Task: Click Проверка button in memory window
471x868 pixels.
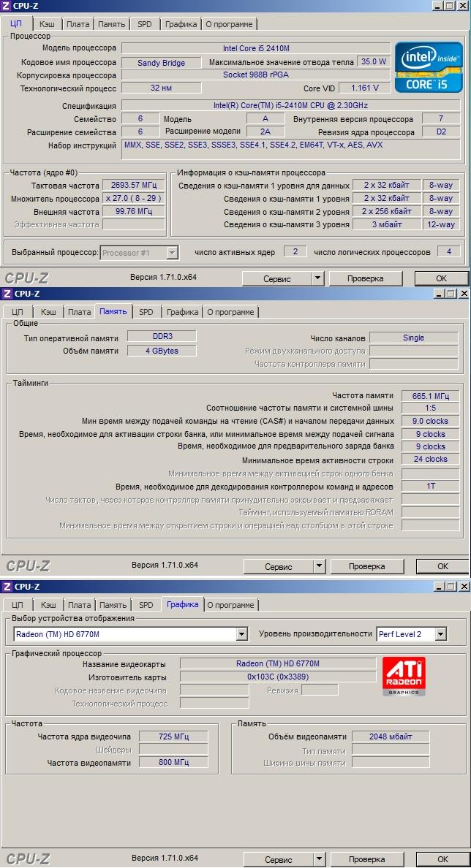Action: [367, 566]
